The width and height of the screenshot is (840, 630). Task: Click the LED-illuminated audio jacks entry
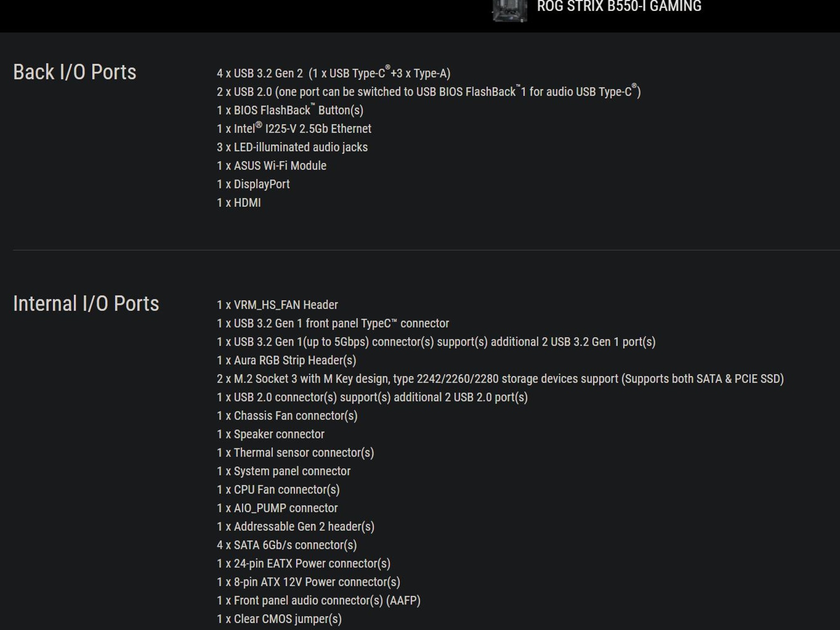click(x=292, y=147)
